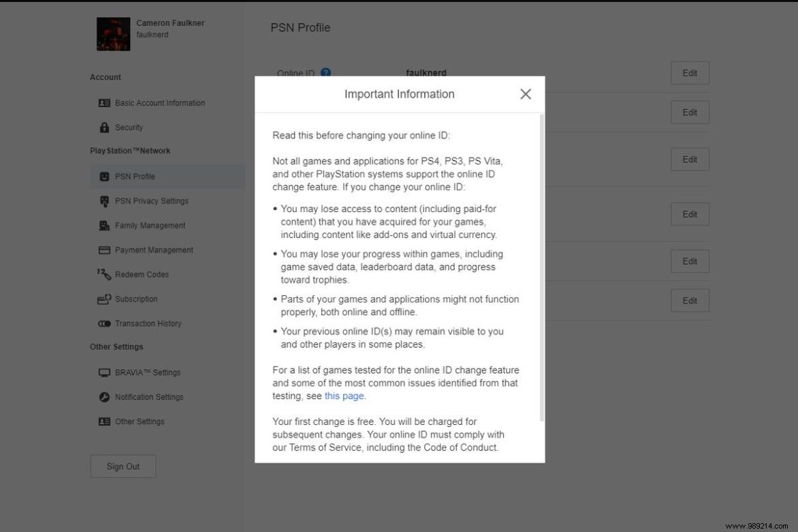Click the bottom-most Edit button
This screenshot has height=532, width=798.
coord(690,300)
